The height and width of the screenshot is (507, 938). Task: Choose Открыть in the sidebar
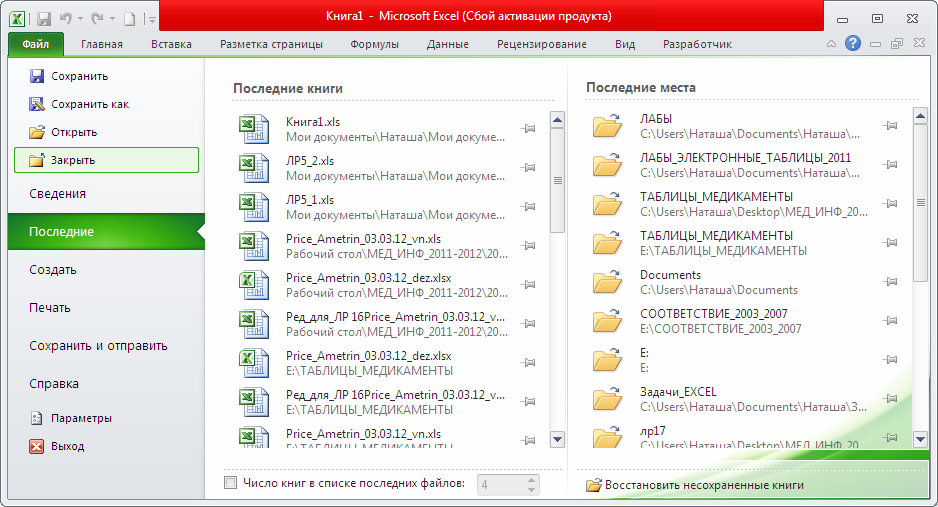coord(63,132)
